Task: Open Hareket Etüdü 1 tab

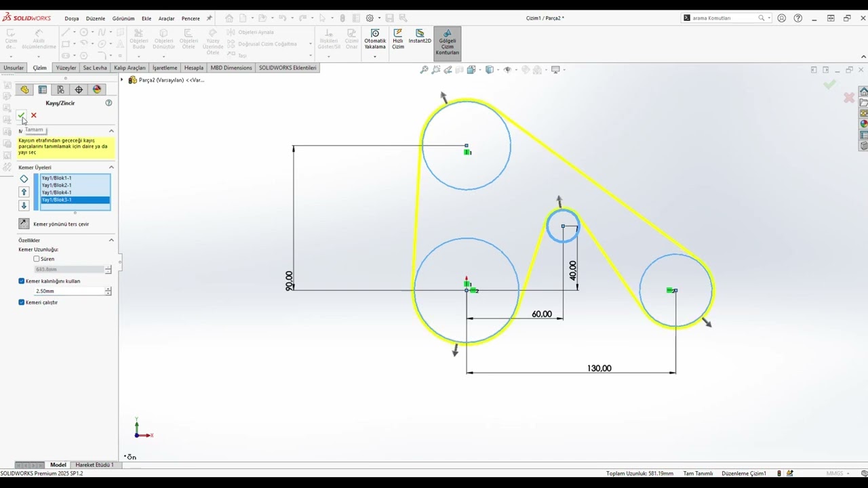Action: pos(94,465)
